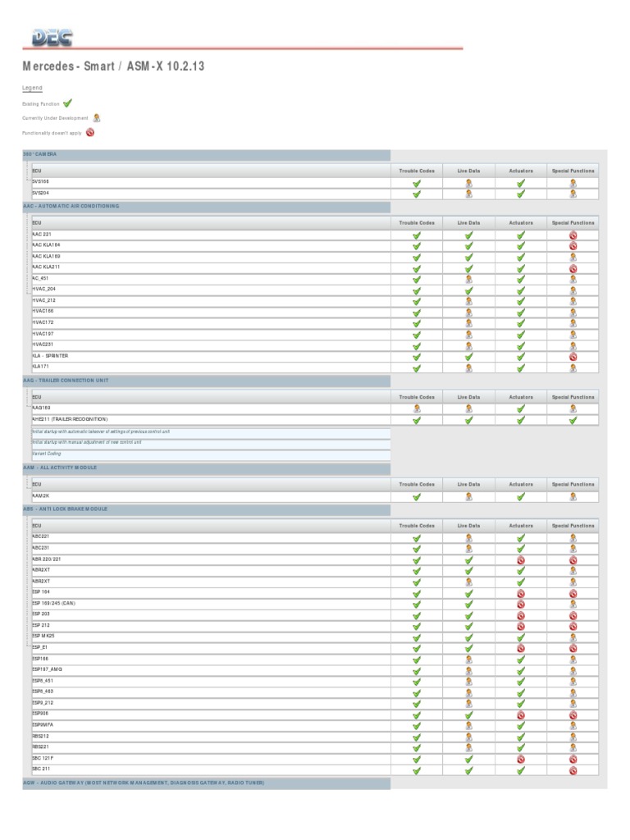This screenshot has width=630, height=840.
Task: Click the Special Functions checkmark for AHE211
Action: 573,420
